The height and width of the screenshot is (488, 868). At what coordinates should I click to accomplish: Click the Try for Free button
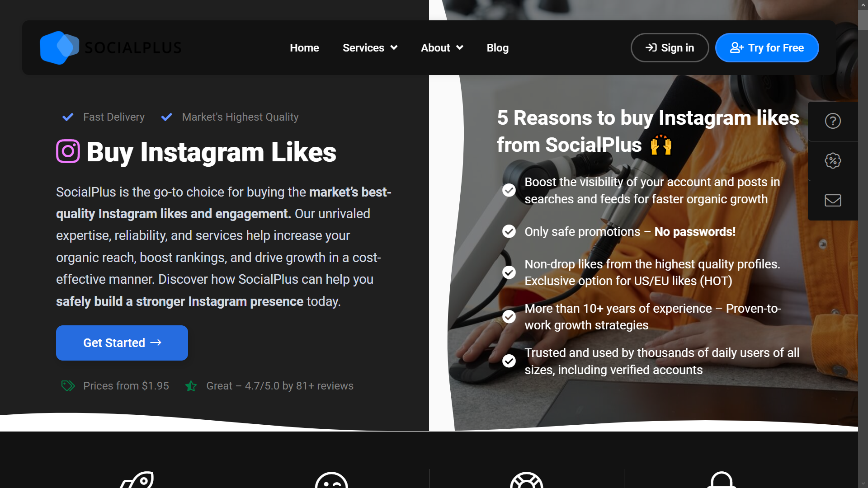(x=767, y=47)
